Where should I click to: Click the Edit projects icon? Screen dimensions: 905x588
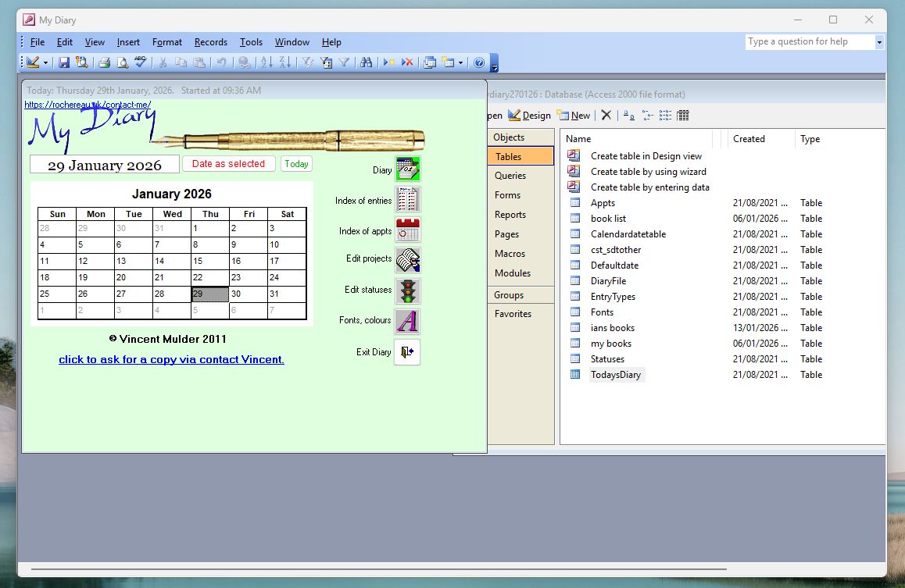(x=407, y=259)
